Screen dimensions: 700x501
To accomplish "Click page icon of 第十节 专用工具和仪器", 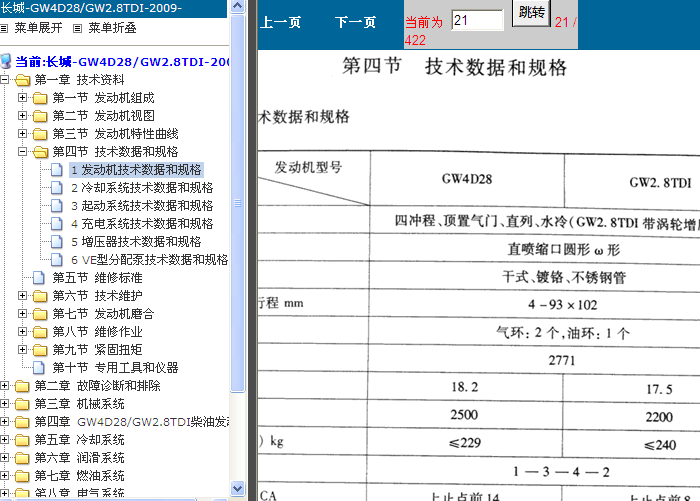I will [x=39, y=367].
